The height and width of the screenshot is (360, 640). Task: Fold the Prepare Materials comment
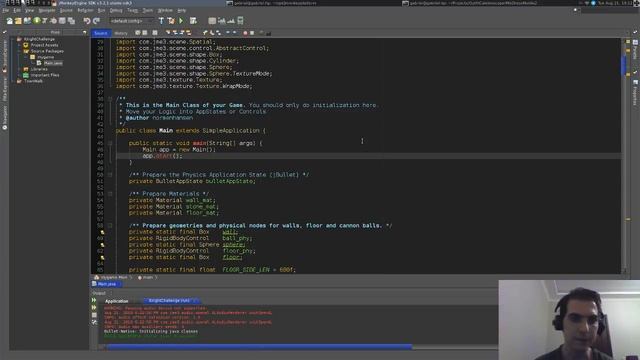pyautogui.click(x=110, y=194)
